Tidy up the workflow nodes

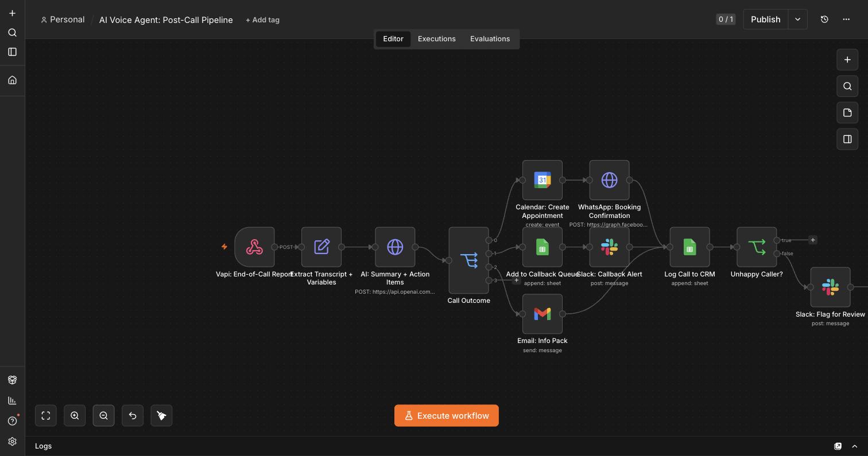pos(161,415)
